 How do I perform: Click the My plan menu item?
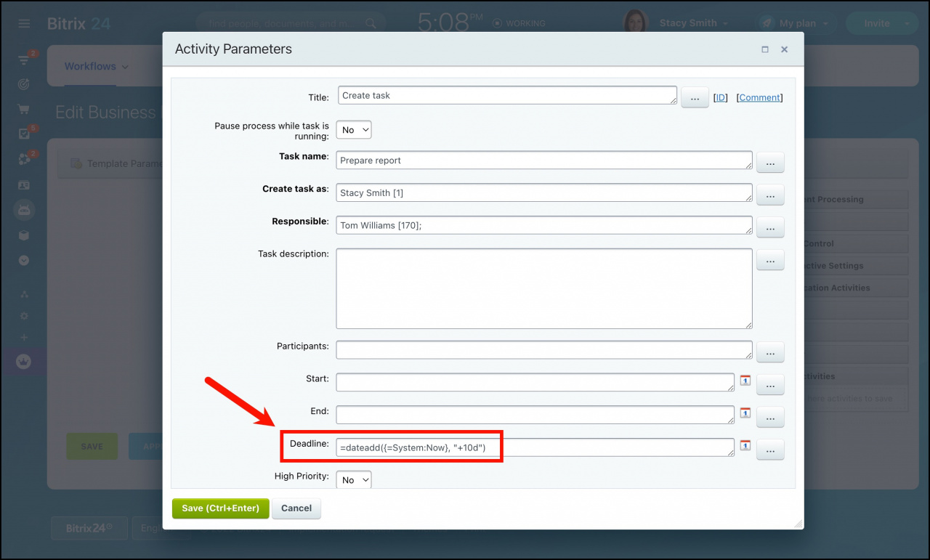pyautogui.click(x=796, y=23)
